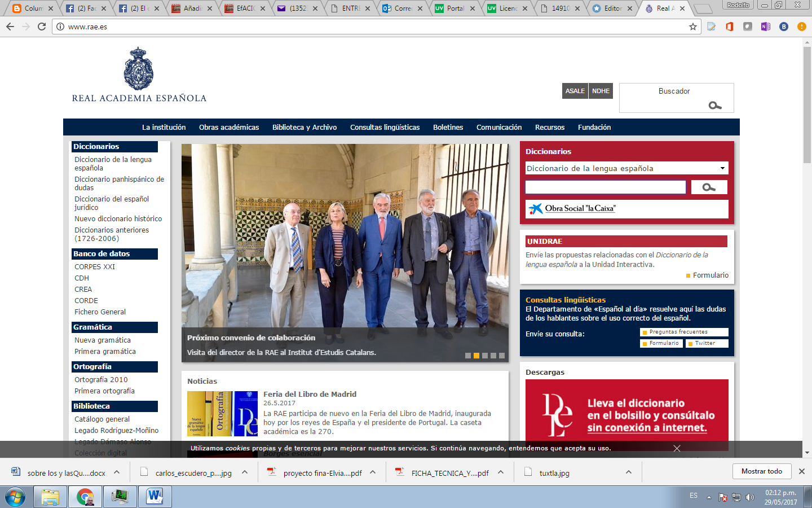The height and width of the screenshot is (508, 812).
Task: Select the second carousel slide indicator
Action: click(x=476, y=356)
